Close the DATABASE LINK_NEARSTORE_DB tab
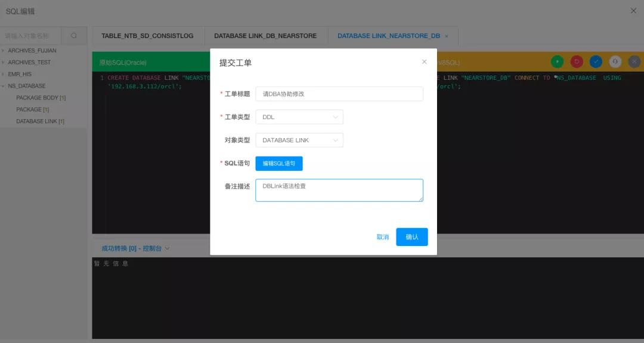Screen dimensions: 644x343 (447, 36)
